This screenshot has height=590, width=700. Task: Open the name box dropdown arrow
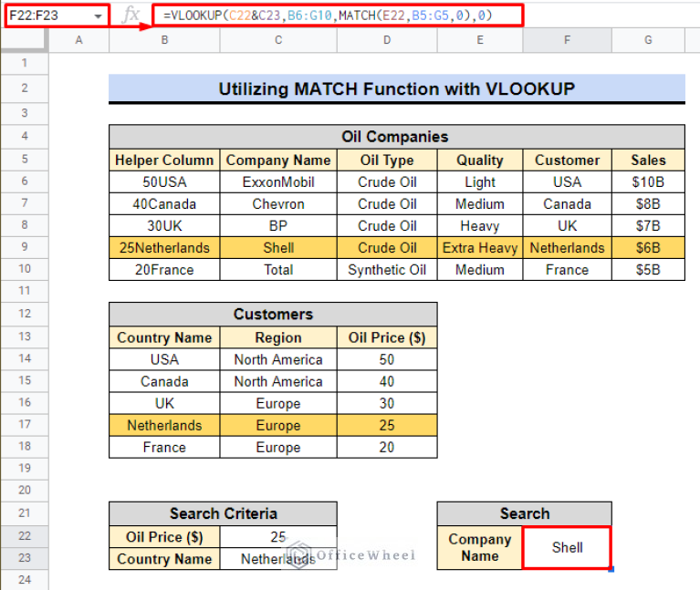click(98, 16)
